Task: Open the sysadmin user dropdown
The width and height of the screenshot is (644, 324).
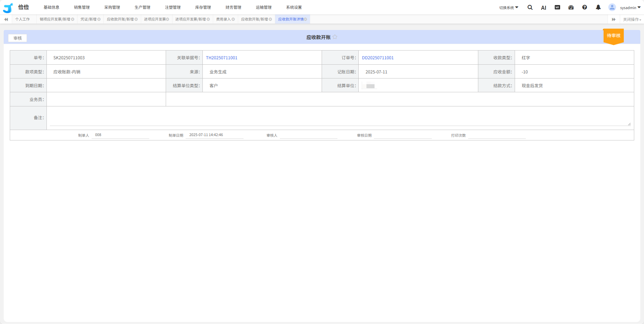Action: tap(630, 8)
